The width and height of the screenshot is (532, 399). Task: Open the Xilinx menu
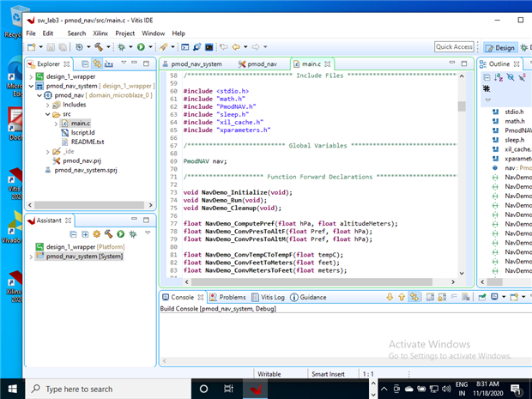[101, 33]
